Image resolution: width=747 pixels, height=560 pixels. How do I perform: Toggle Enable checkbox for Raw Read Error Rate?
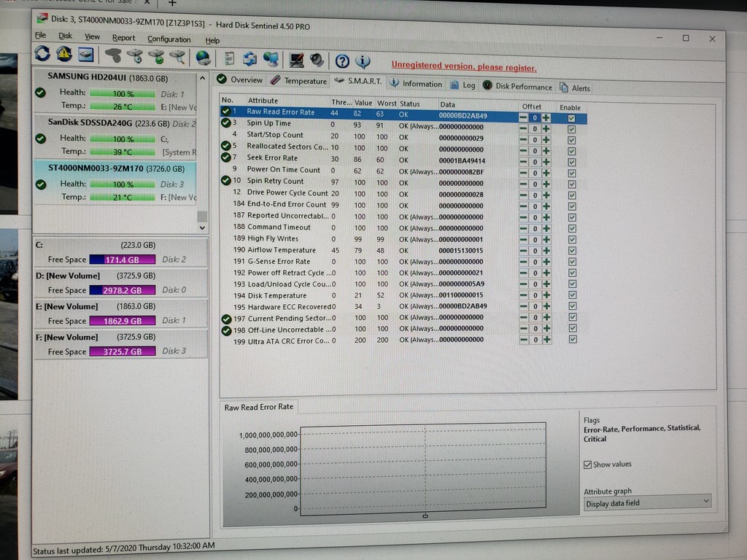571,118
